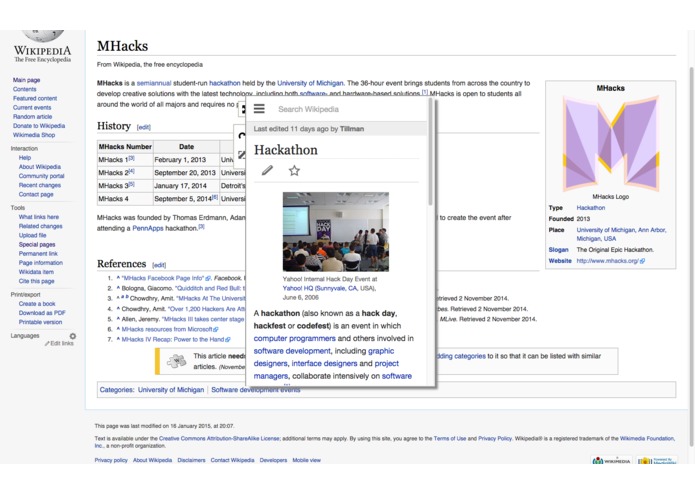Open footer Privacy policy link
Viewport: 695px width, 494px height.
pos(111,460)
